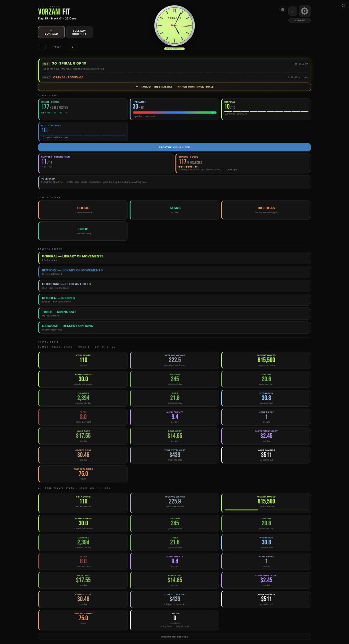Click the UP TO DATE status pill
349x644 pixels.
point(299,20)
